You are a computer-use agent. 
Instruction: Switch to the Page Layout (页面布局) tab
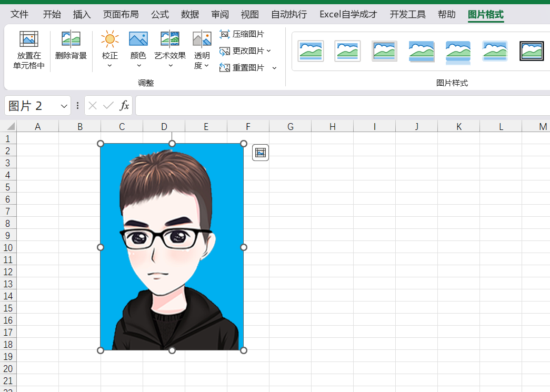[x=121, y=14]
